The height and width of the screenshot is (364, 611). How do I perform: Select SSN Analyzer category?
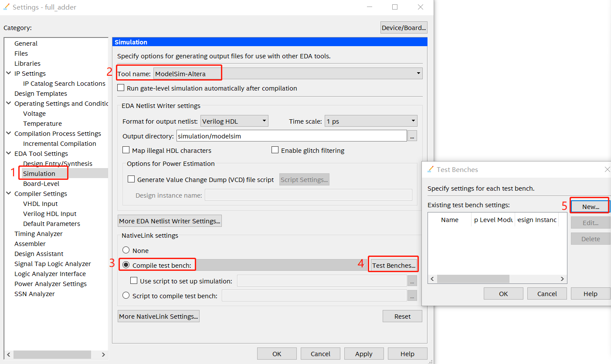34,294
